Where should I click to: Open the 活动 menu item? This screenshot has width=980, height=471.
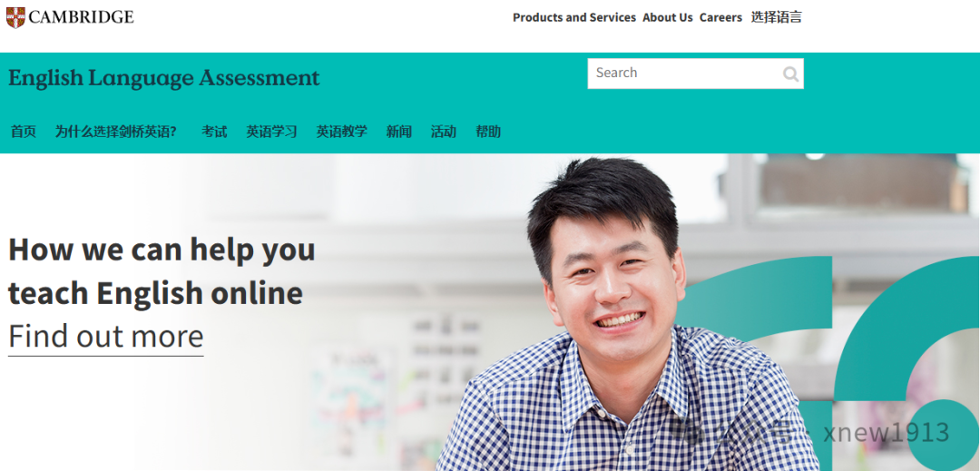coord(443,132)
